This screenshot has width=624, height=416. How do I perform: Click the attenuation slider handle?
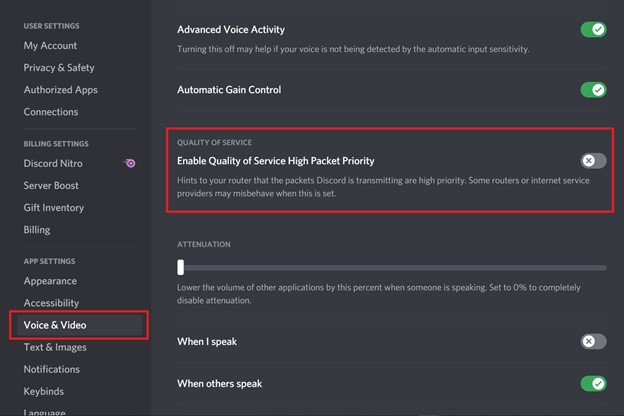pyautogui.click(x=181, y=267)
